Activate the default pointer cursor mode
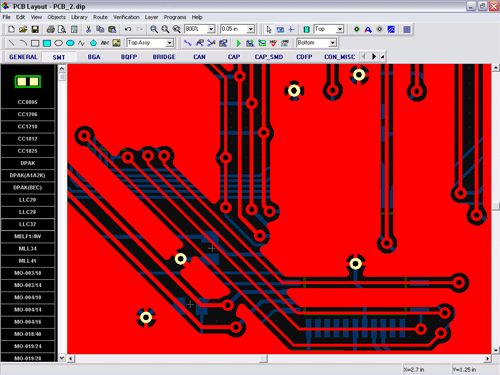500x375 pixels. click(x=269, y=29)
